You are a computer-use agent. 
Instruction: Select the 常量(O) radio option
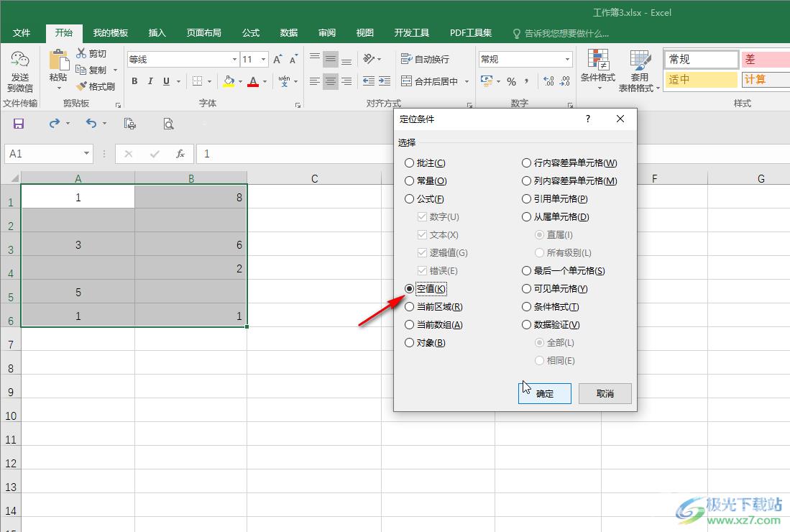(x=426, y=181)
